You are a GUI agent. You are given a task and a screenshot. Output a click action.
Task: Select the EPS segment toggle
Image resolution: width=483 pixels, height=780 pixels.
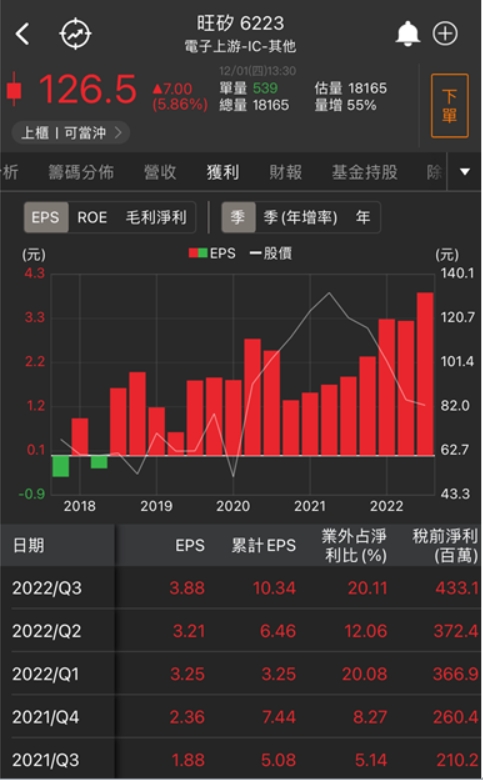click(46, 217)
